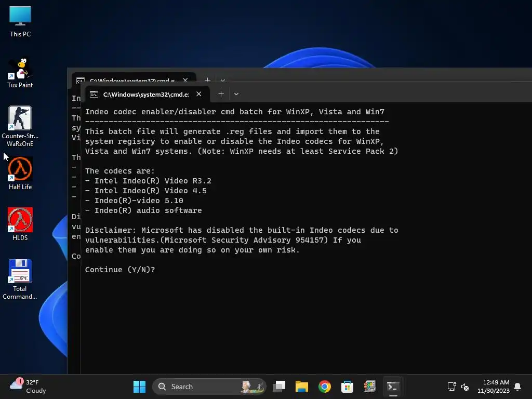This screenshot has height=399, width=532.
Task: Open the weather widget showing 32°F Cloudy
Action: [28, 387]
